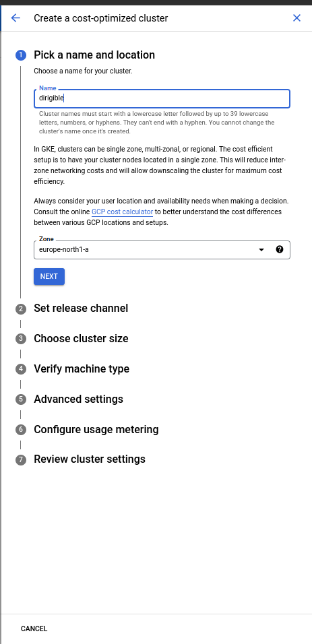Go to step Configure usage metering

[x=96, y=430]
